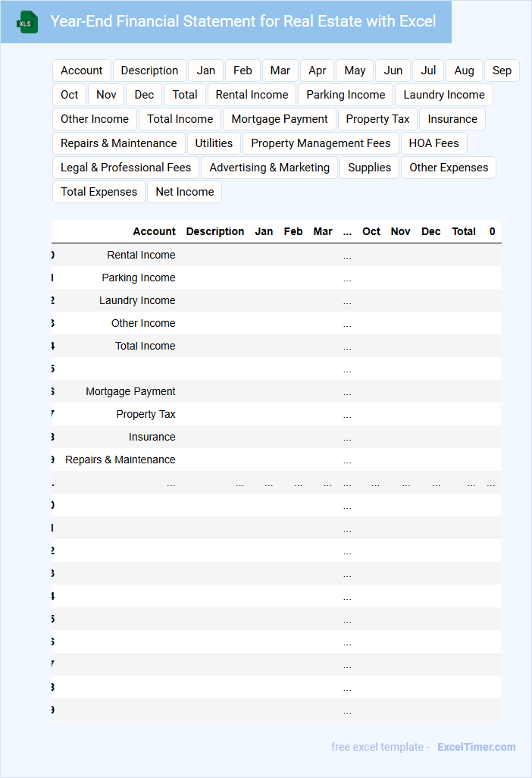Click the Jan column header in table
532x778 pixels.
click(264, 232)
